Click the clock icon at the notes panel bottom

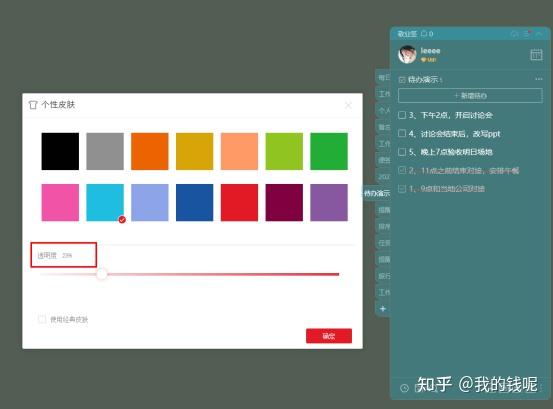point(405,388)
